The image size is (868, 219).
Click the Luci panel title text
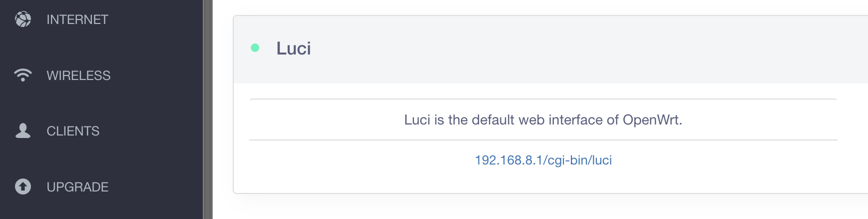point(294,48)
